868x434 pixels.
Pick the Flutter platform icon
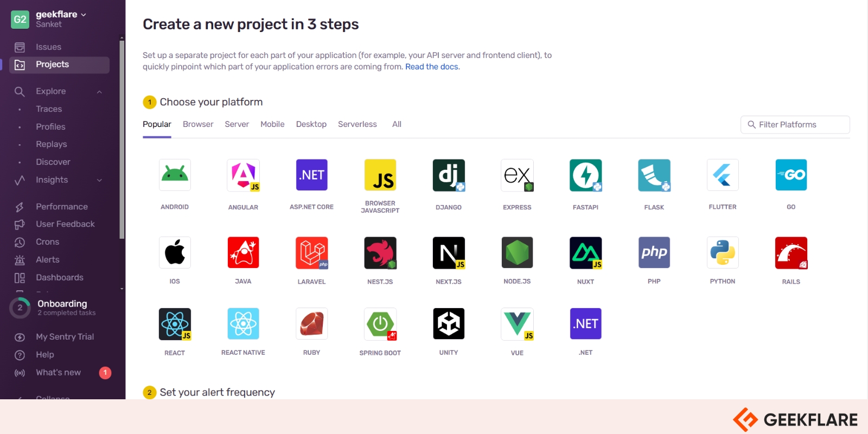pyautogui.click(x=723, y=175)
